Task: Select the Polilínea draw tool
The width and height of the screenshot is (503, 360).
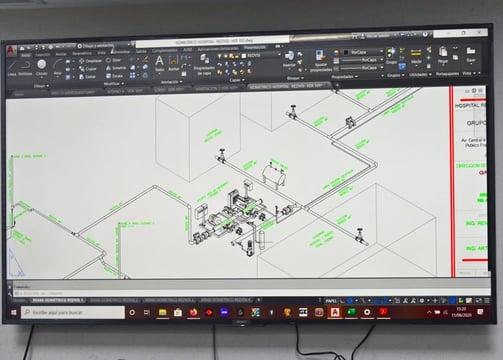Action: pyautogui.click(x=25, y=68)
